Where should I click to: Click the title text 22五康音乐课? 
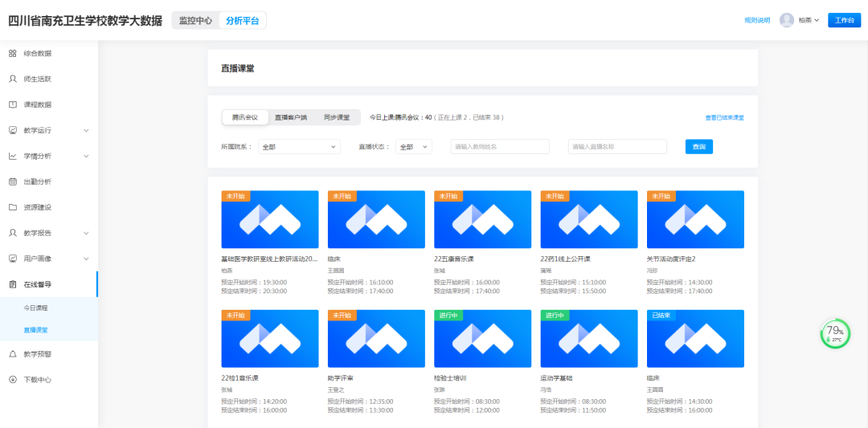[454, 259]
